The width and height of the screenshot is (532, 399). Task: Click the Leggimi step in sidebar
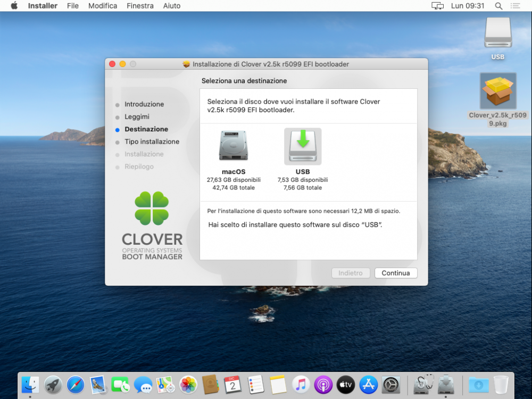click(x=137, y=117)
